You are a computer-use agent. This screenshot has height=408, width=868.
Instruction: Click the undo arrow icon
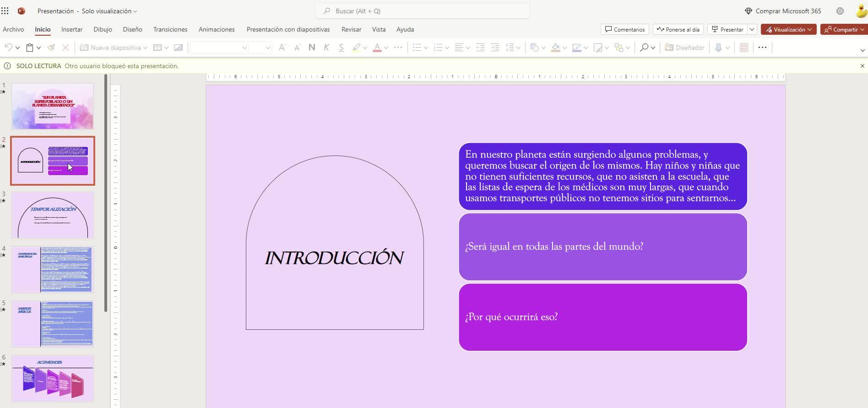[x=8, y=48]
